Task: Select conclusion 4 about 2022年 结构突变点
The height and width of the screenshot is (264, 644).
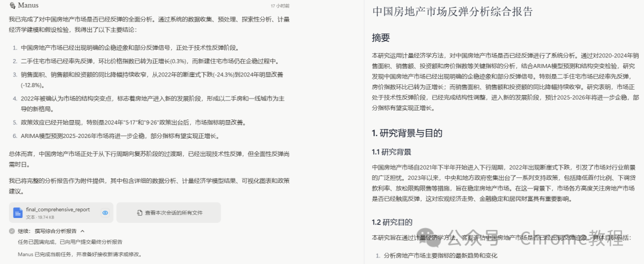Action: (x=154, y=104)
